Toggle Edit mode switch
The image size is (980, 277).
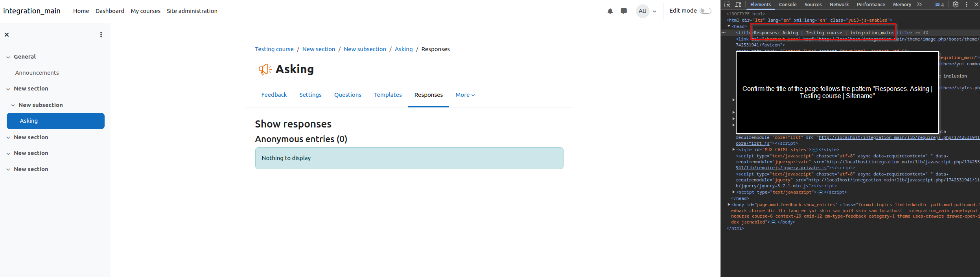tap(705, 11)
